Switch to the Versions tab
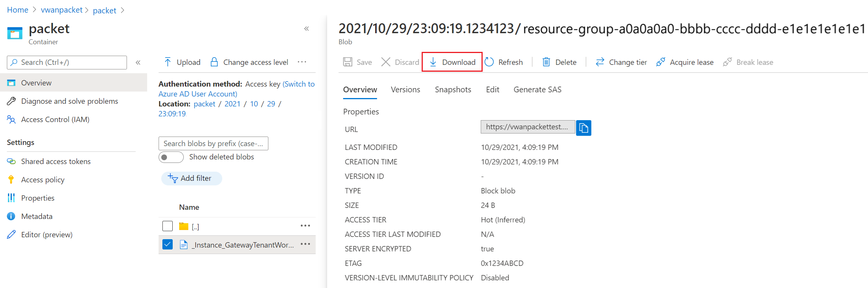868x288 pixels. (x=405, y=90)
